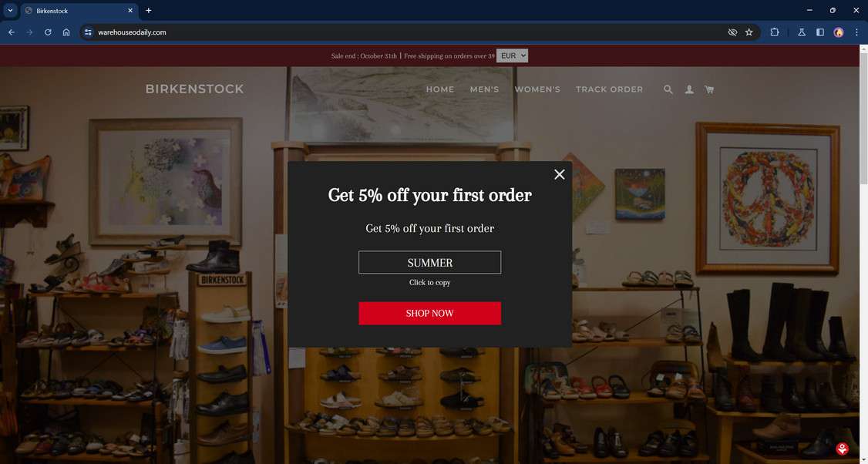
Task: Click the page vertical scrollbar
Action: [863, 254]
